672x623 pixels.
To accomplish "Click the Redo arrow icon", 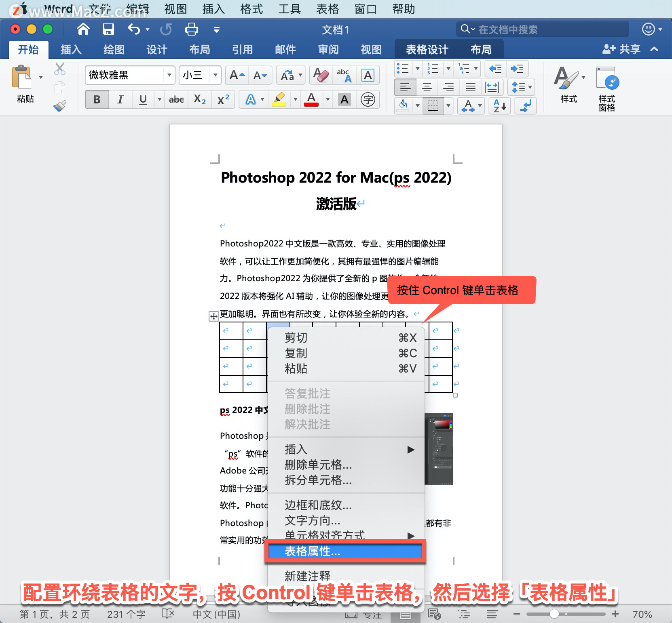I will coord(166,29).
